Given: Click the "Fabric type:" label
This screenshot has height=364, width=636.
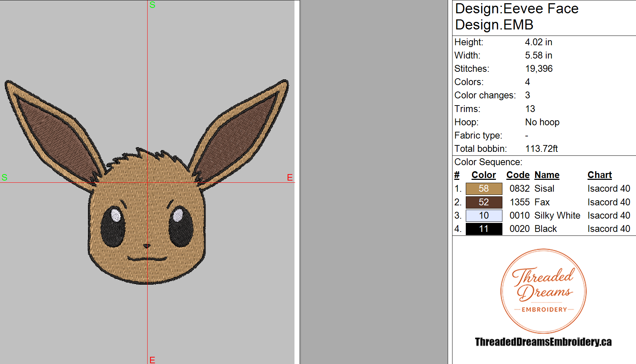Looking at the screenshot, I should coord(478,135).
